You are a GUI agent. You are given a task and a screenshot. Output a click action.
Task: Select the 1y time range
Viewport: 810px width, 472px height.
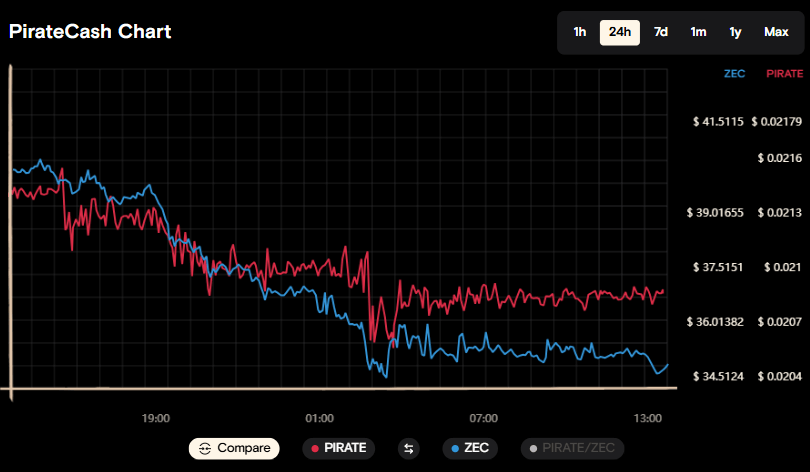(735, 32)
